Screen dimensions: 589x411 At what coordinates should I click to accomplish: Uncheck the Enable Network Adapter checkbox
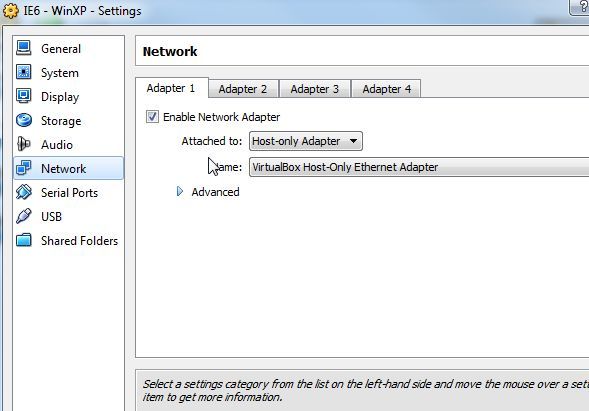pyautogui.click(x=152, y=117)
